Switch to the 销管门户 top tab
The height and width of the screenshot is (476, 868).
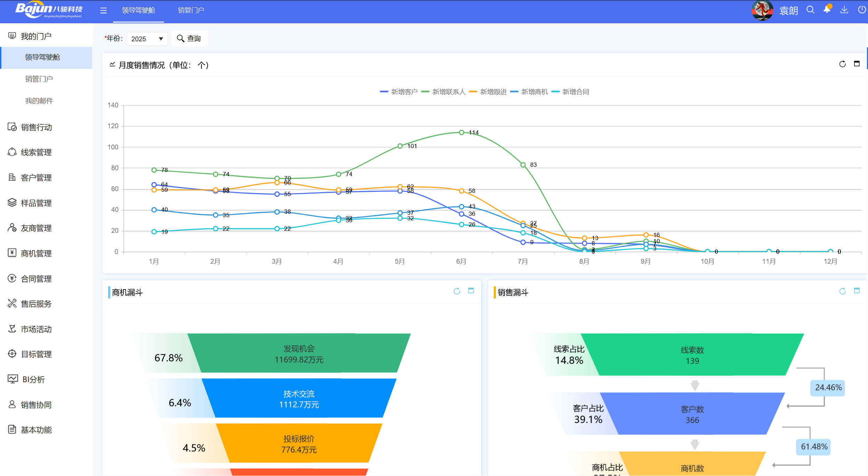click(191, 10)
